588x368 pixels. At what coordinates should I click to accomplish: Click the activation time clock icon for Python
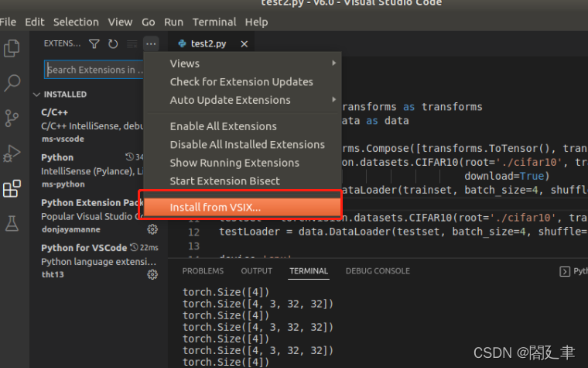(129, 156)
